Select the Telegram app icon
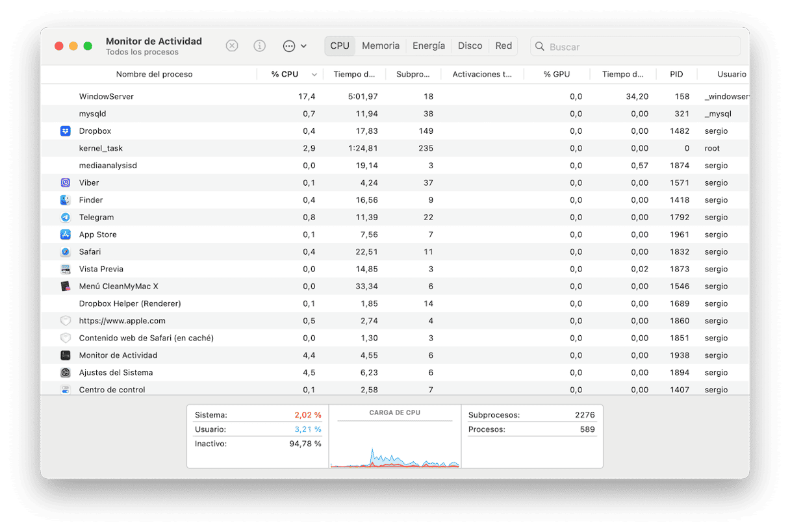This screenshot has width=790, height=532. click(x=66, y=217)
